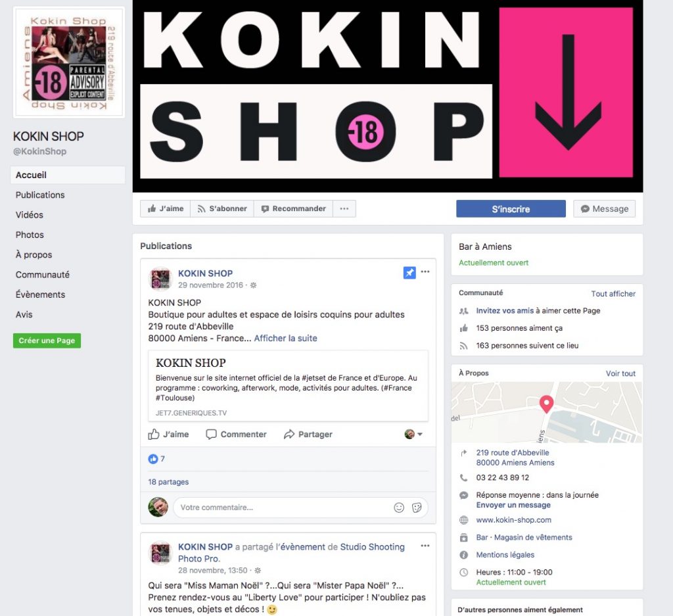673x616 pixels.
Task: Open the profile selector dropdown beside Partager
Action: tap(413, 434)
